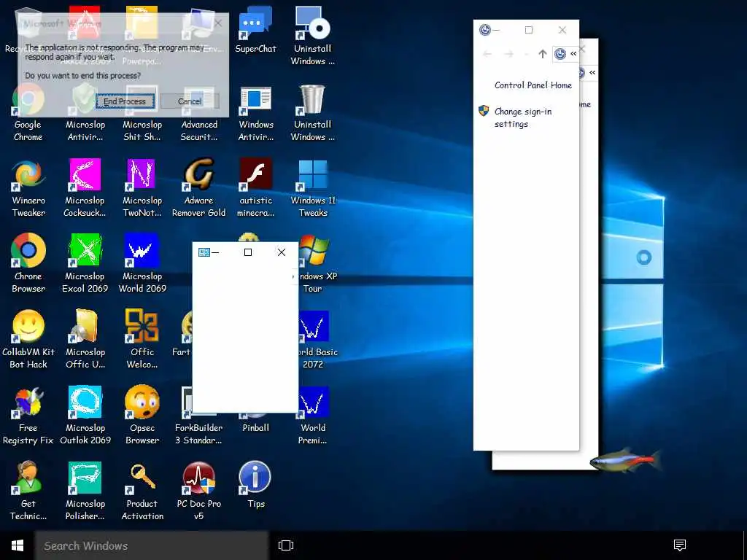Click the Search Windows box
This screenshot has width=747, height=560.
click(x=152, y=545)
